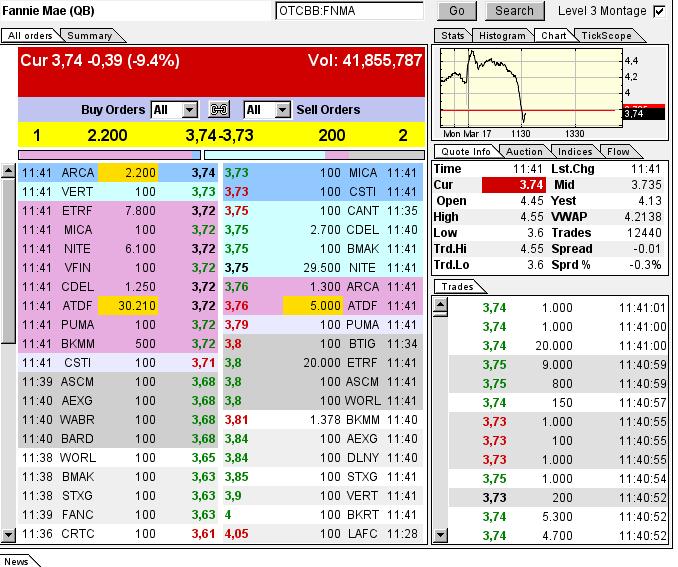Click the Vol: 41,855,787 header text
The image size is (678, 567).
[365, 61]
